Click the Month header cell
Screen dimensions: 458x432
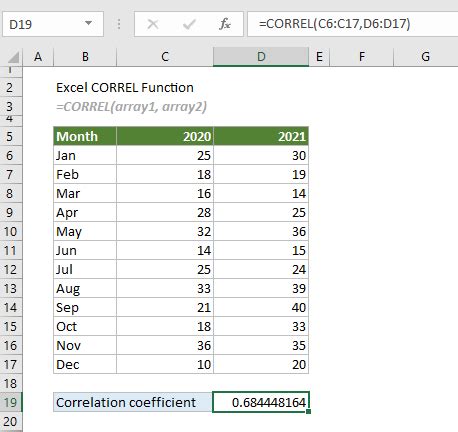[x=85, y=136]
